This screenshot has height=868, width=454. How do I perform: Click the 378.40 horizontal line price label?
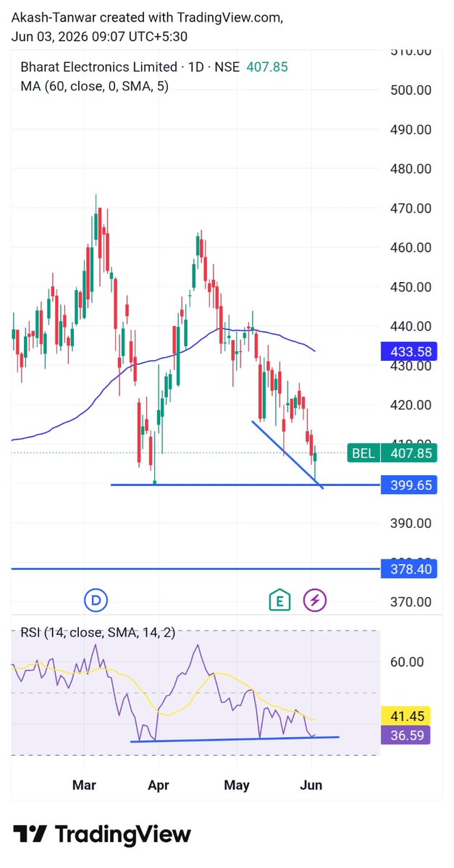pos(408,570)
